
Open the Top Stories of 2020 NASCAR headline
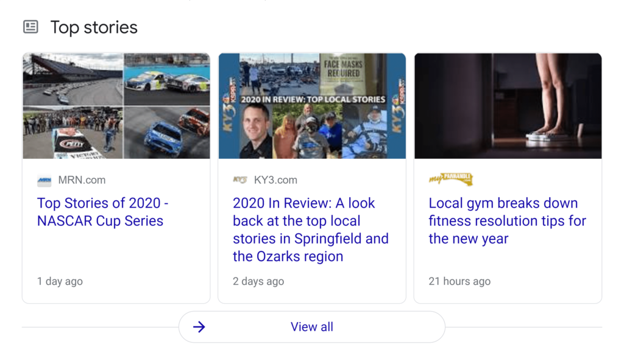click(x=102, y=212)
